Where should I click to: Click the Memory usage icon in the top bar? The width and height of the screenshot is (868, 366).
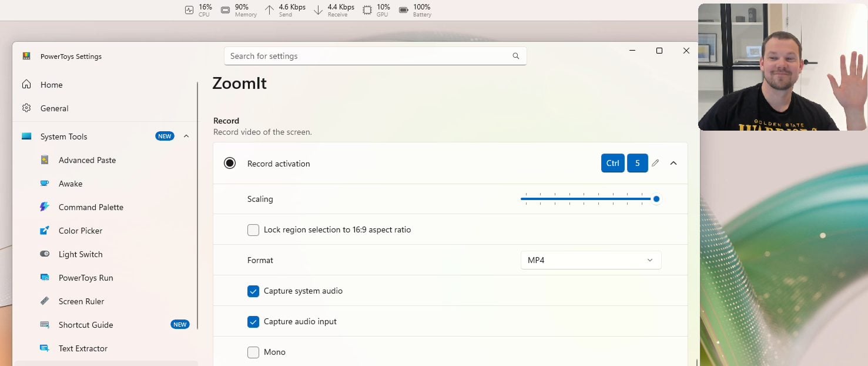pyautogui.click(x=226, y=10)
